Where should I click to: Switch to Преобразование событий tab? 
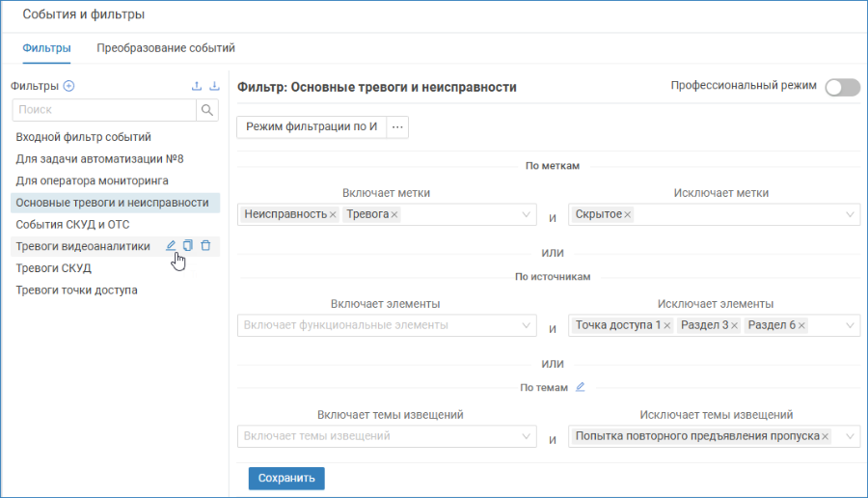166,48
